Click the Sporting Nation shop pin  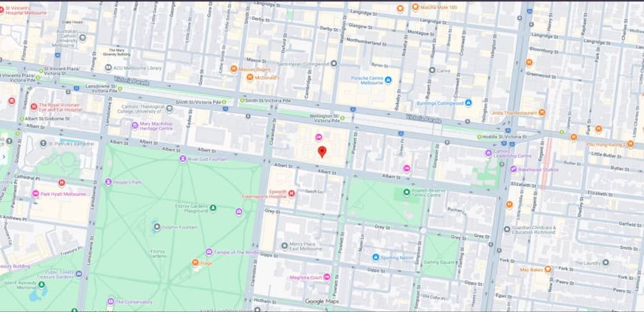[x=375, y=258]
